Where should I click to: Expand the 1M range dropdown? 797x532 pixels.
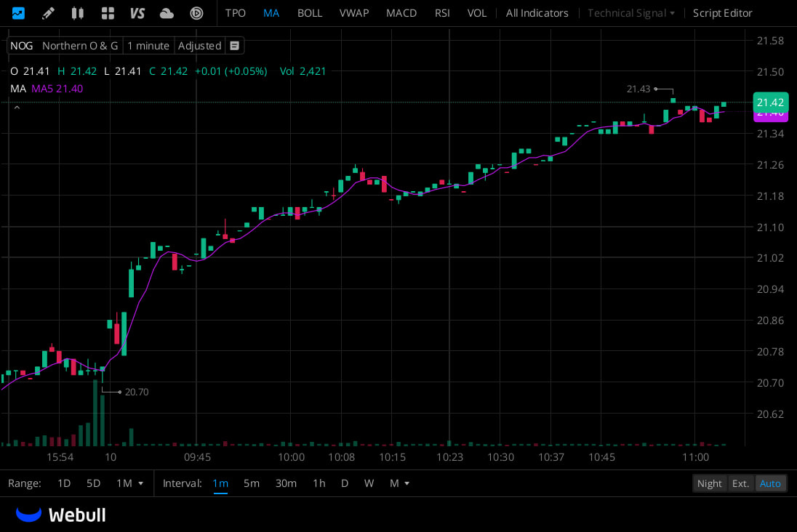coord(129,483)
